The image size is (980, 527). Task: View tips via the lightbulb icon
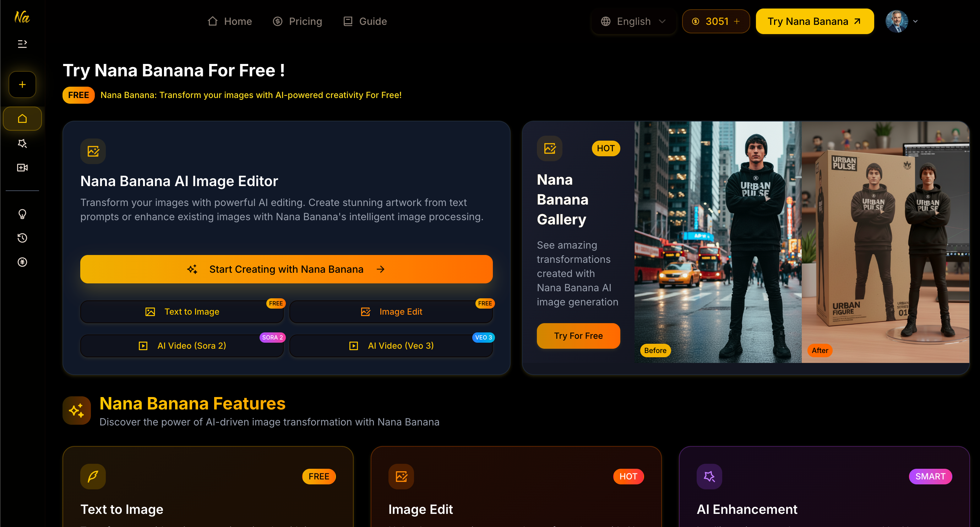(x=22, y=214)
